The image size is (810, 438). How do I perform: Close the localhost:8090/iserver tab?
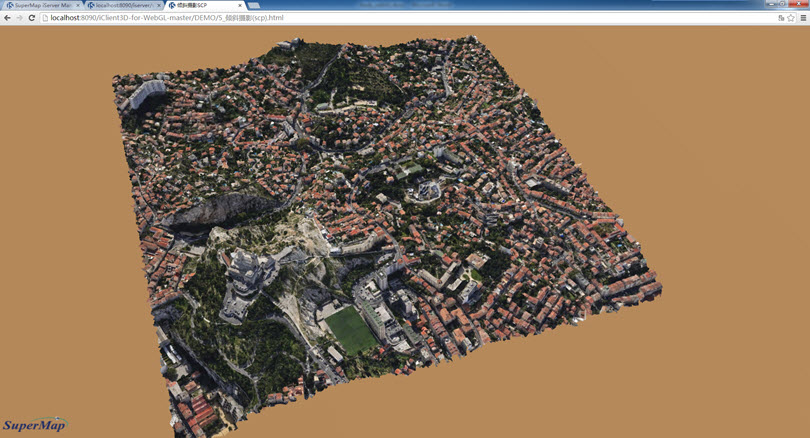click(158, 5)
